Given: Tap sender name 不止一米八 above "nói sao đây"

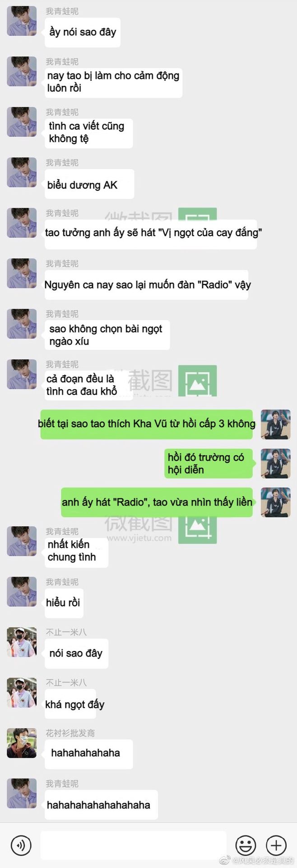Looking at the screenshot, I should [x=66, y=632].
